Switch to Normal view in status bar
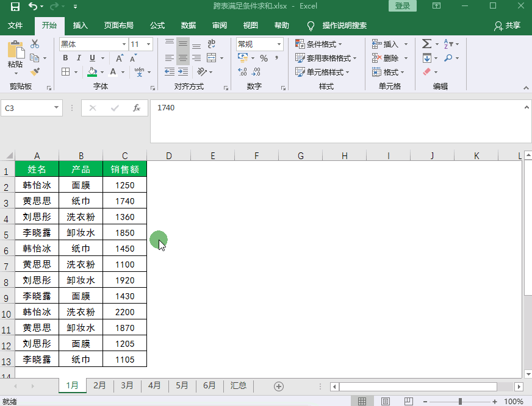The image size is (532, 406). coord(362,401)
